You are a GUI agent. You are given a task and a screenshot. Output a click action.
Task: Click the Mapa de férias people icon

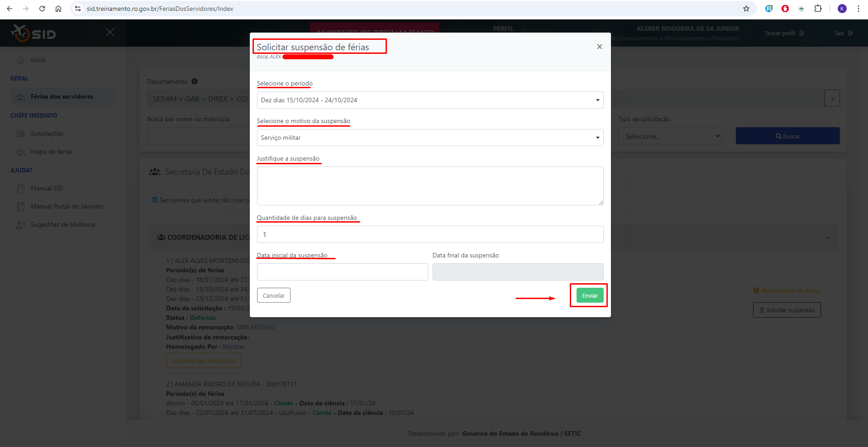pos(20,152)
